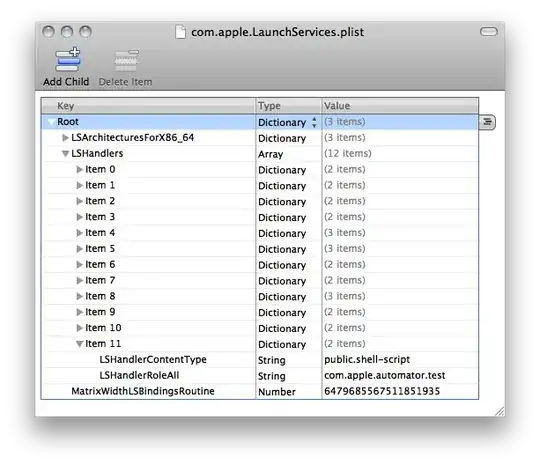The width and height of the screenshot is (540, 465).
Task: Click the document icon in title bar
Action: (180, 32)
